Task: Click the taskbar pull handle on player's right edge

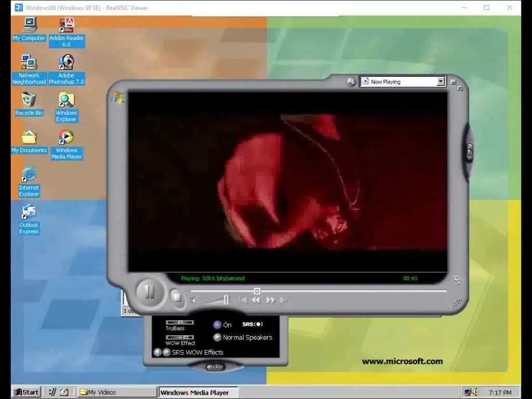Action: [470, 152]
